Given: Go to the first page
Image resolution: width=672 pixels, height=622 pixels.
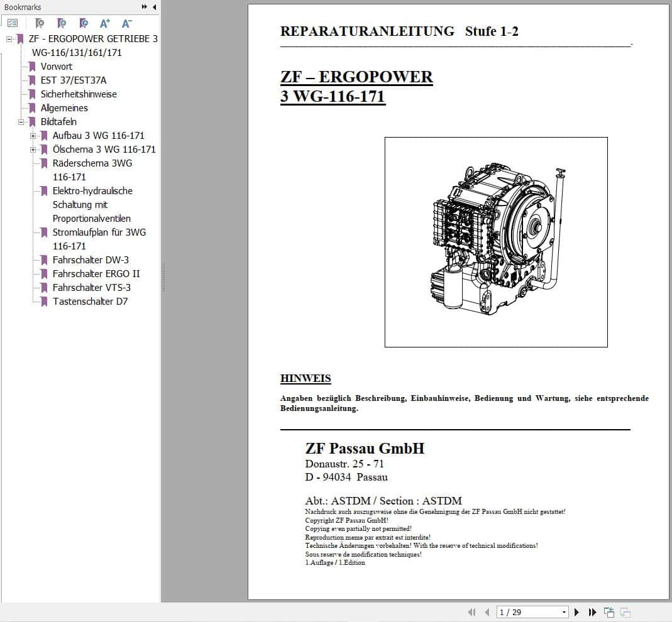Looking at the screenshot, I should click(x=472, y=612).
